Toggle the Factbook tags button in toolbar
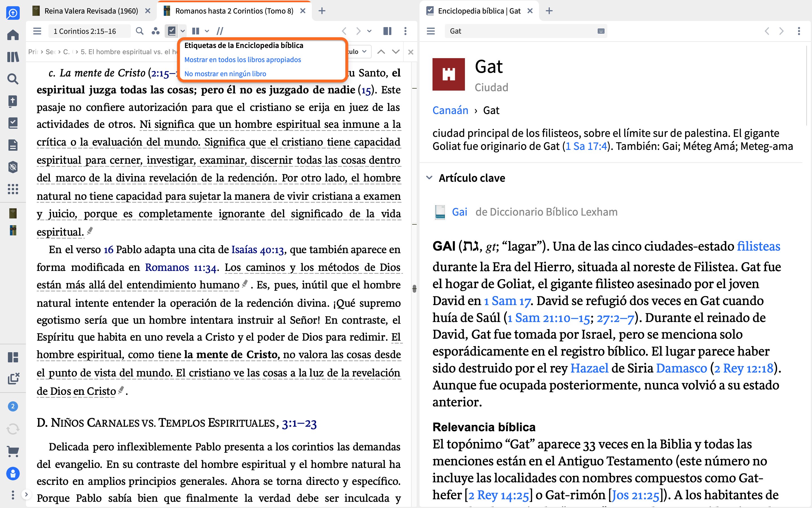 pos(171,31)
